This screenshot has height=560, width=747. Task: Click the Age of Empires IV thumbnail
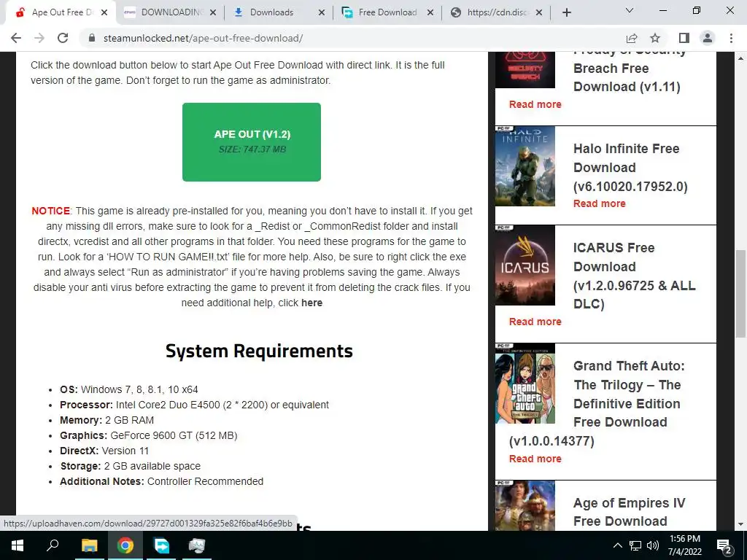coord(525,505)
